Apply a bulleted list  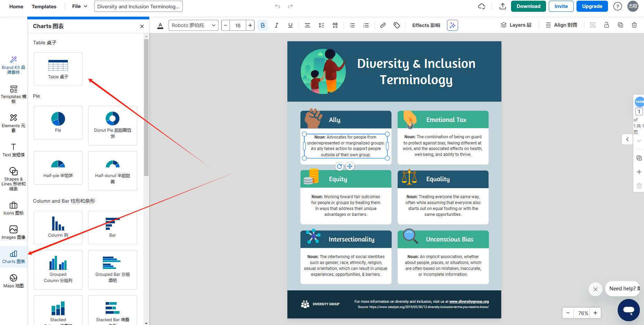[x=352, y=25]
